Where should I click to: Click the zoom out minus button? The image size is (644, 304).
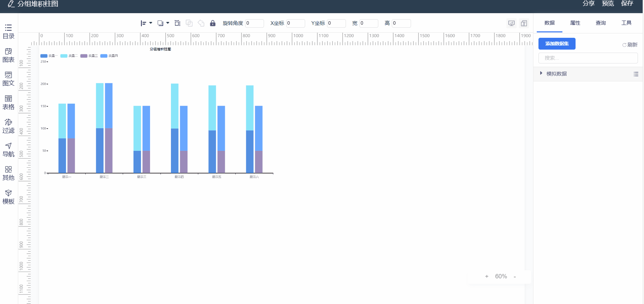(x=515, y=277)
